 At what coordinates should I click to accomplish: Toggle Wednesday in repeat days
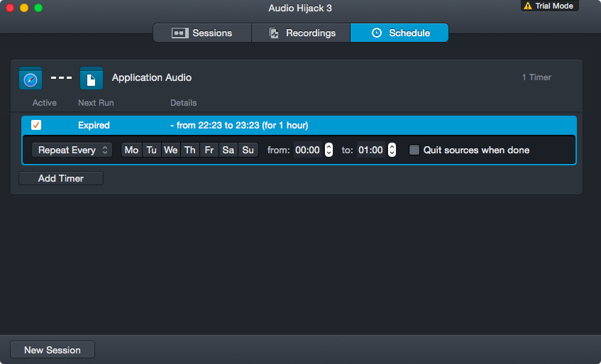tap(170, 150)
